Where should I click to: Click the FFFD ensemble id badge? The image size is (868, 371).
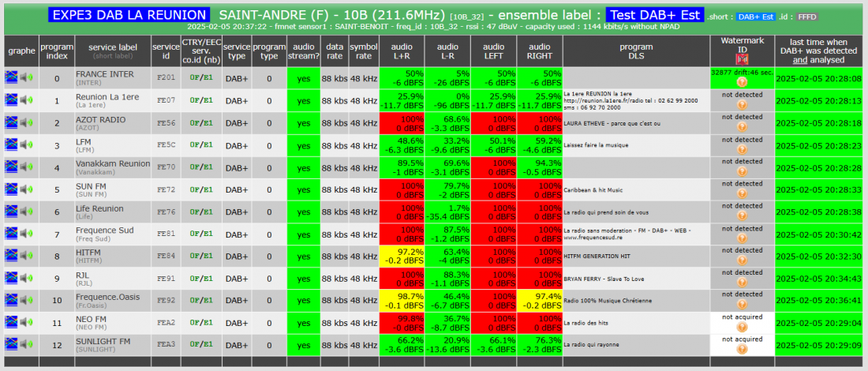click(807, 17)
